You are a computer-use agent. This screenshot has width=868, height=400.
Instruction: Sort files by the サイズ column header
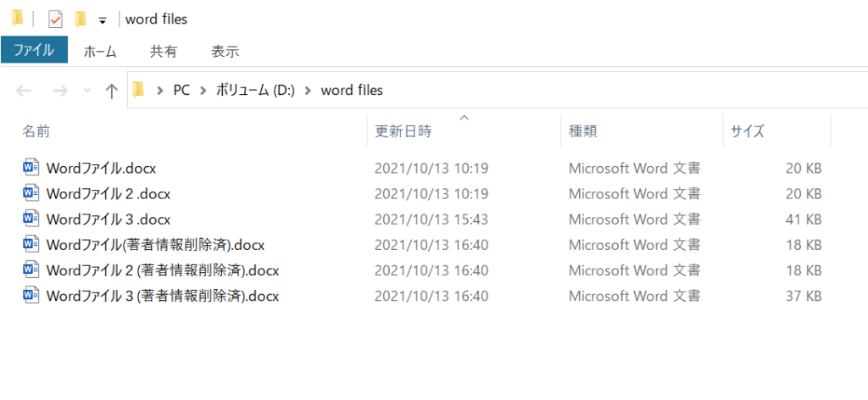pyautogui.click(x=748, y=131)
